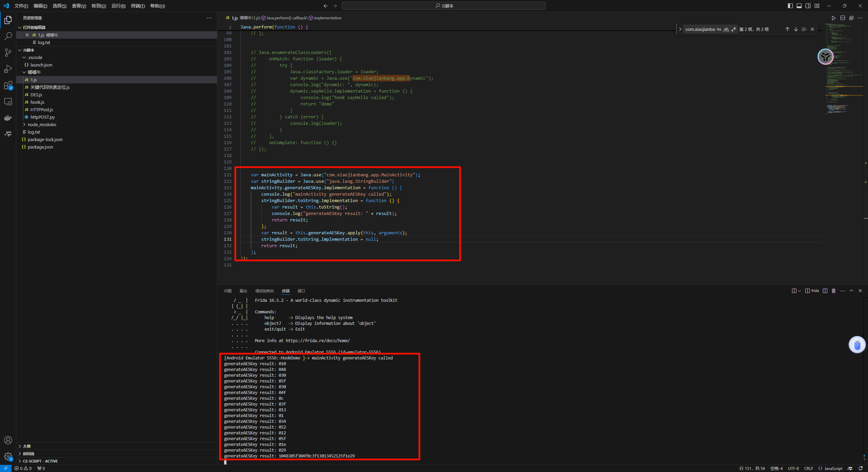This screenshot has width=868, height=472.
Task: Toggle Use Regular Expression in find
Action: (x=733, y=29)
